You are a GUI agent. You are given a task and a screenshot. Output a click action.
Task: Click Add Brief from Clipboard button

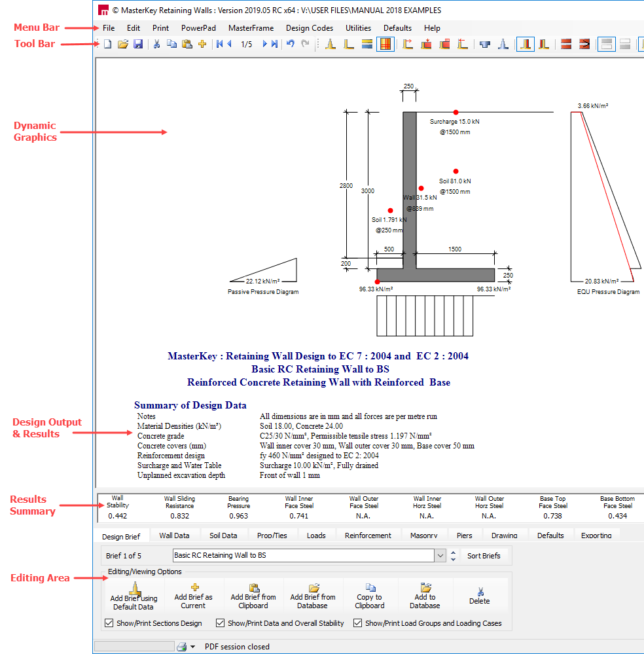pyautogui.click(x=253, y=595)
